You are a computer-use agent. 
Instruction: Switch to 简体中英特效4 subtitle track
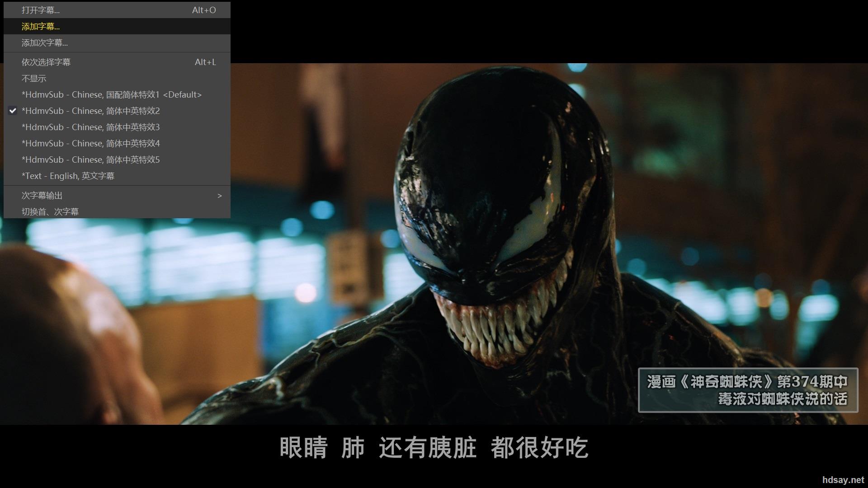pyautogui.click(x=90, y=143)
